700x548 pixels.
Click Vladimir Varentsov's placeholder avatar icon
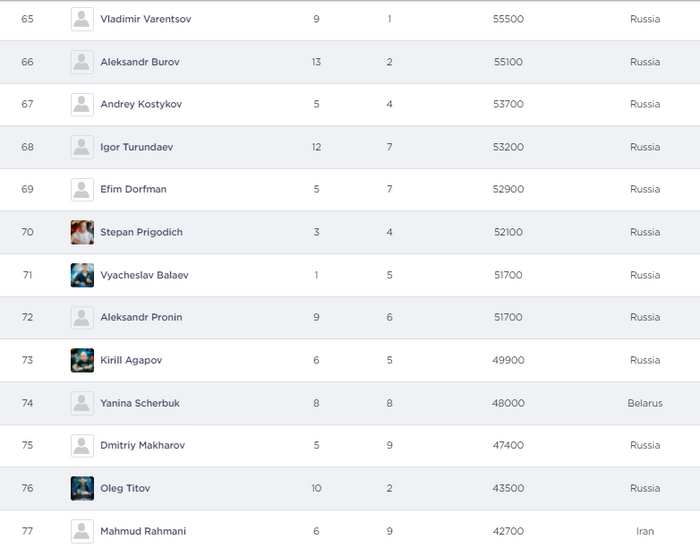(82, 19)
